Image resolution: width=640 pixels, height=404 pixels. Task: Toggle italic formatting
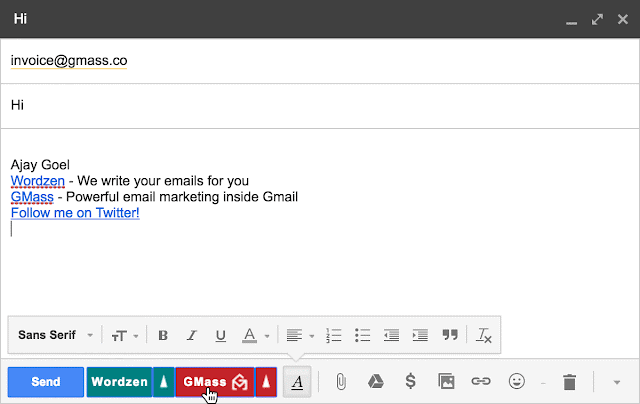point(191,335)
